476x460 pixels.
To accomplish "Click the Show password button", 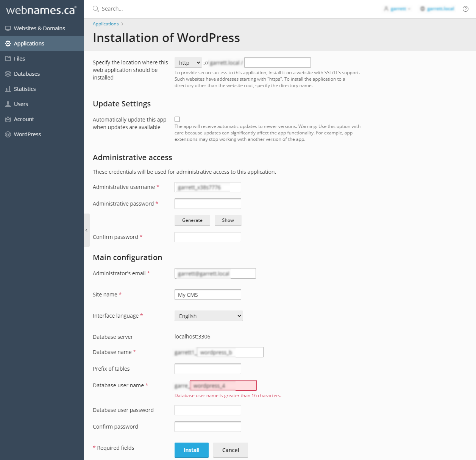I will [228, 220].
